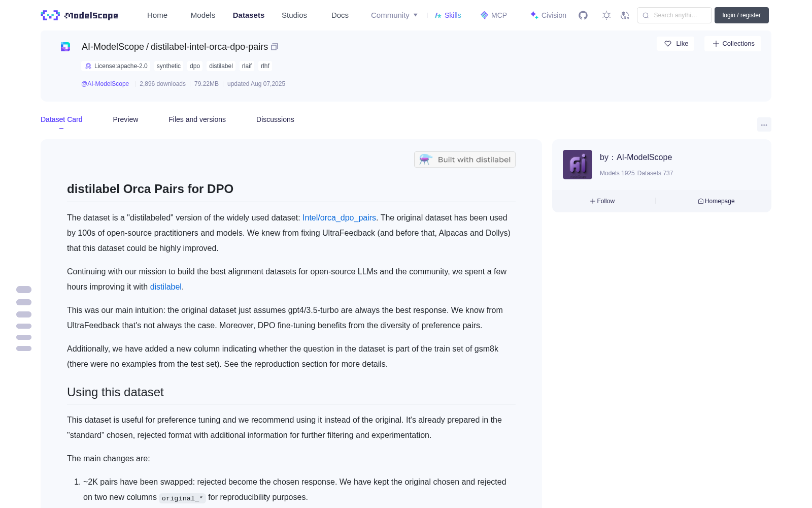Image resolution: width=812 pixels, height=508 pixels.
Task: Toggle light/dark theme sun icon
Action: 606,15
